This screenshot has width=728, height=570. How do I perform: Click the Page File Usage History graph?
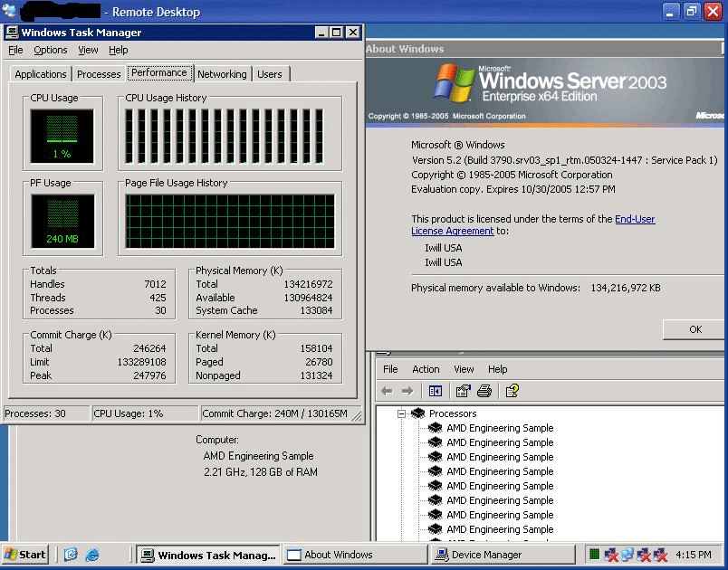point(230,222)
